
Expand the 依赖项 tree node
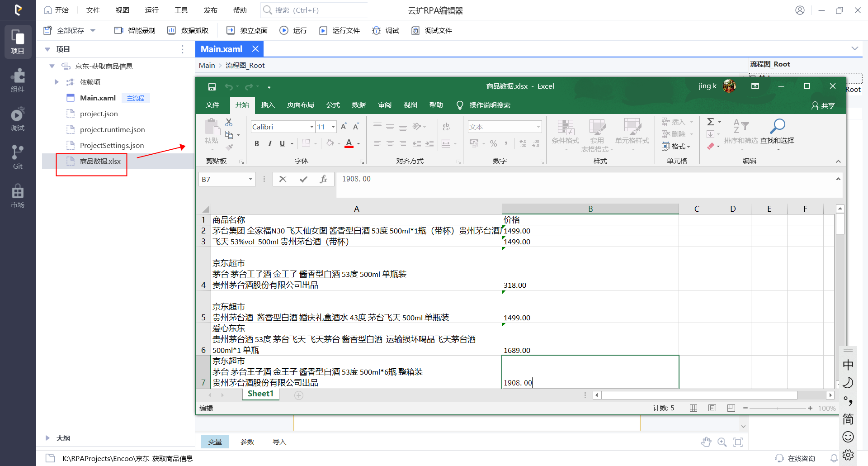tap(57, 82)
